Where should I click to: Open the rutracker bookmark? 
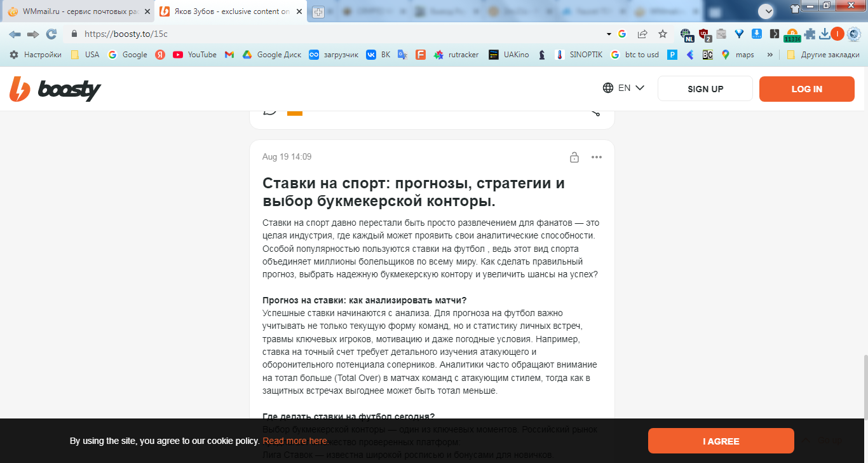tap(456, 55)
